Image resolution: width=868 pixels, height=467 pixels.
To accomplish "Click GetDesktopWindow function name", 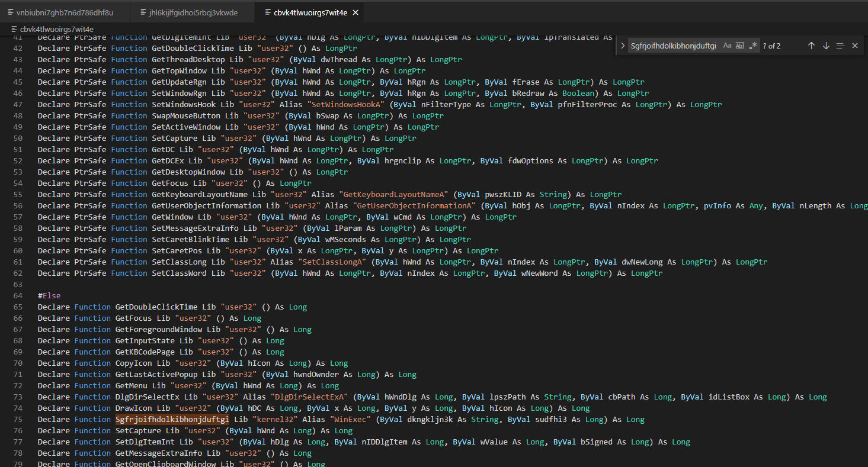I will (188, 172).
